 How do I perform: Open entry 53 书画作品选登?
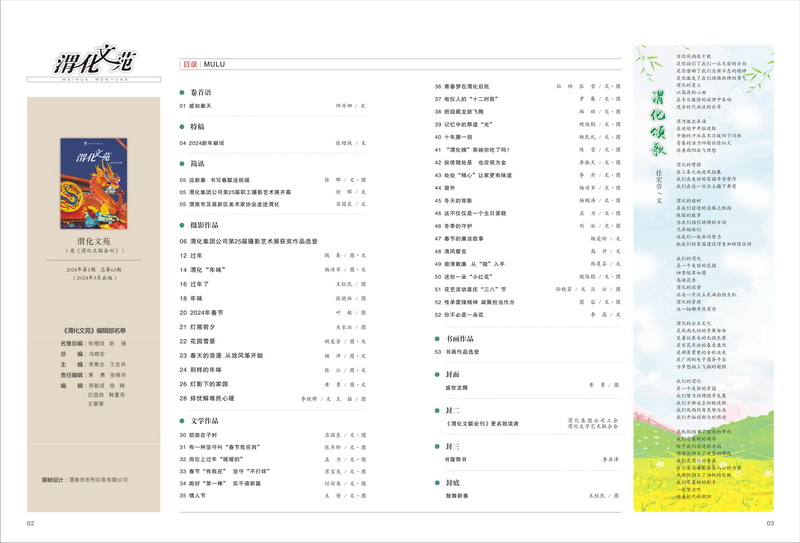[x=463, y=352]
